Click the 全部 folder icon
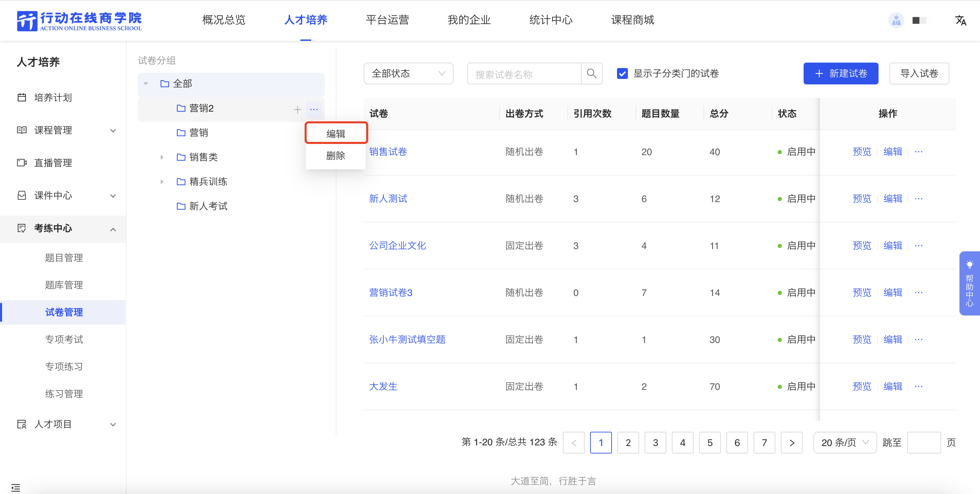980x494 pixels. click(x=164, y=84)
